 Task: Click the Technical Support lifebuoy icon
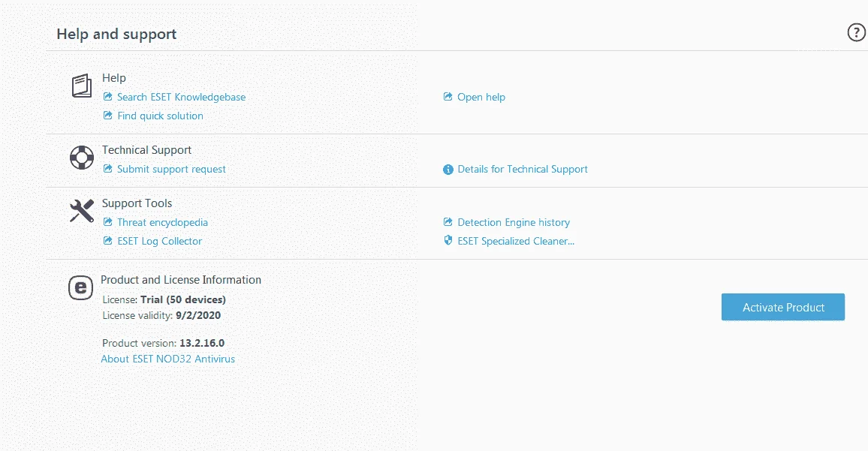coord(82,158)
